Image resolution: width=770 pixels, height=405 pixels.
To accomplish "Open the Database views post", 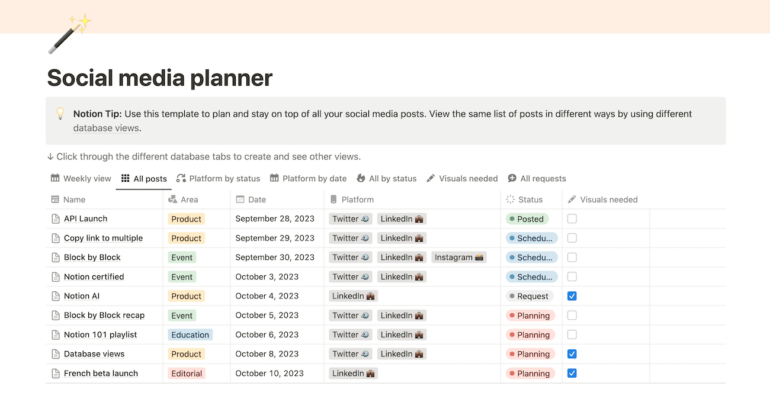I will 94,354.
